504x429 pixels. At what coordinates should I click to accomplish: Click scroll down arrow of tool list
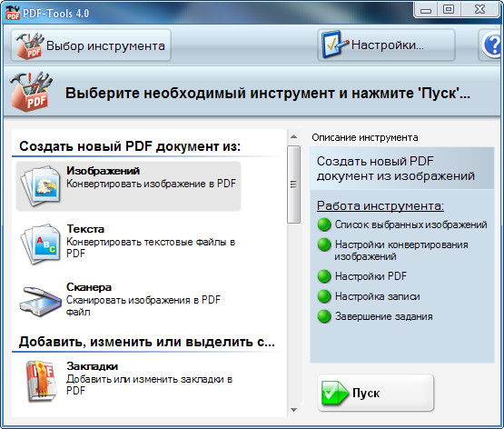(x=293, y=410)
